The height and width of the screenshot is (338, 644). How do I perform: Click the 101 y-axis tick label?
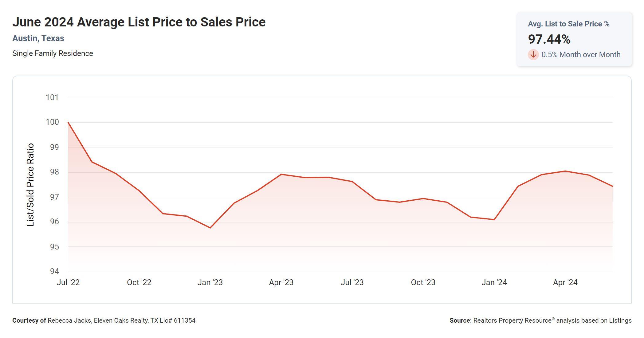[x=52, y=98]
